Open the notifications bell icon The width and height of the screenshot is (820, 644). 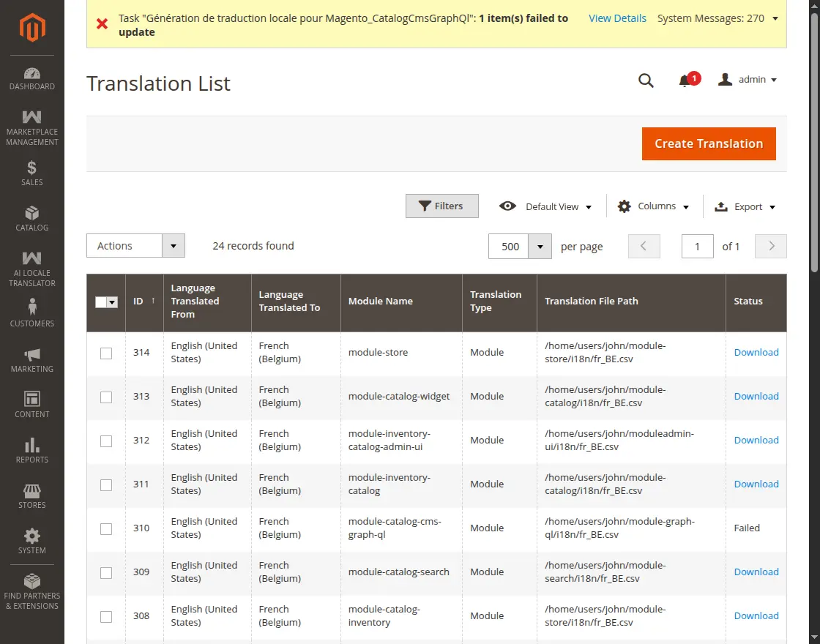685,80
